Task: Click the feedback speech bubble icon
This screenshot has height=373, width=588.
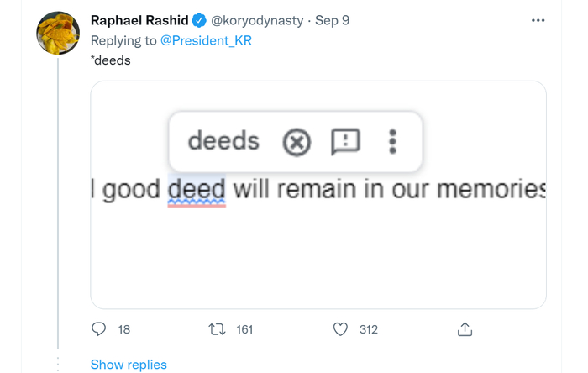Action: click(345, 142)
